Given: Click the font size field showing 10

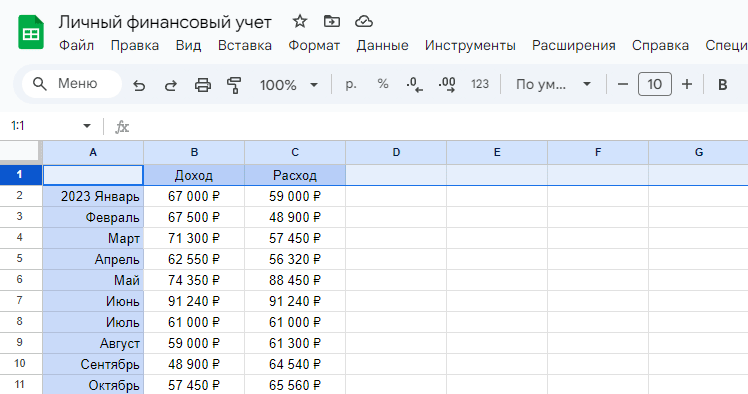Looking at the screenshot, I should (654, 84).
